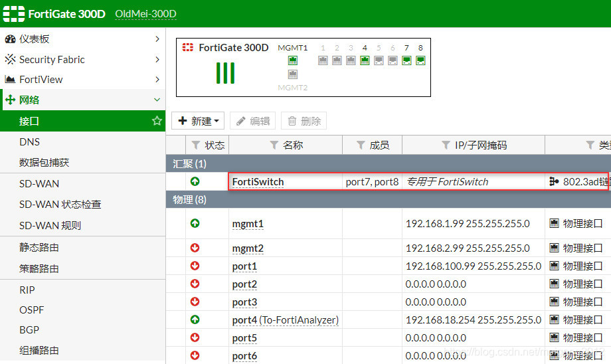Click port 2 icon on faceplate
611x364 pixels.
point(337,60)
